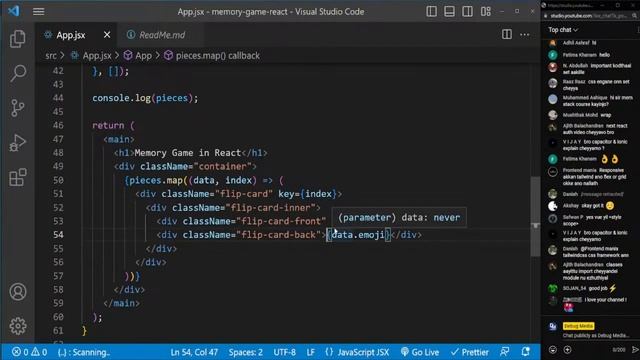This screenshot has height=360, width=640.
Task: Toggle secondary side bar layout icon
Action: [467, 11]
